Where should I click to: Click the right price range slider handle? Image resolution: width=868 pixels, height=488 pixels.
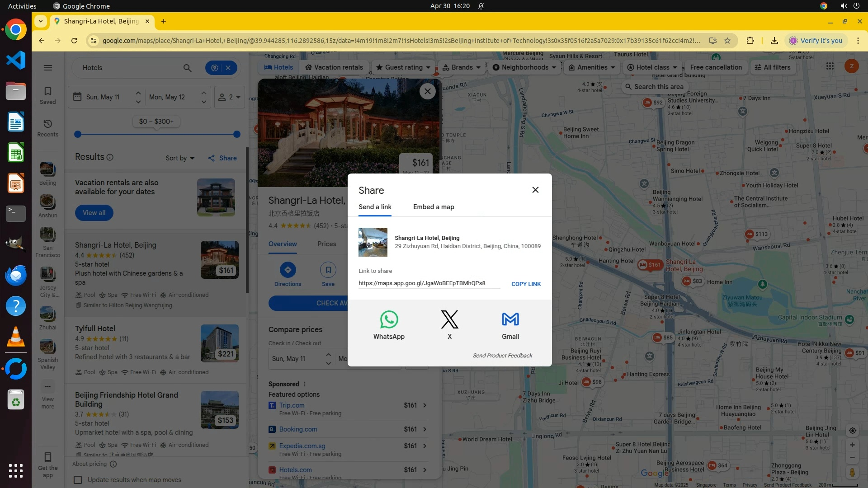[237, 134]
